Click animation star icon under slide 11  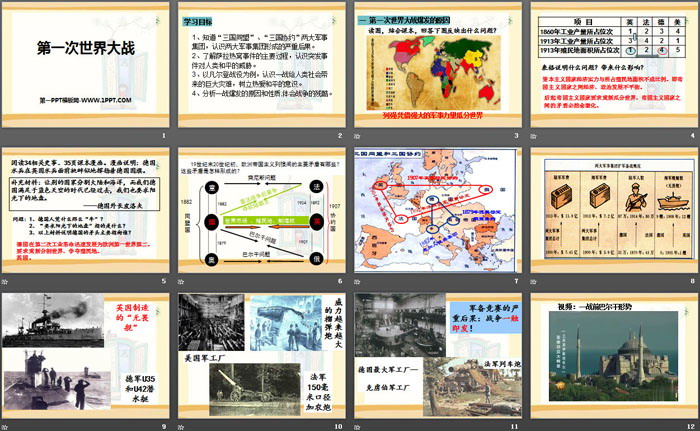(x=357, y=427)
